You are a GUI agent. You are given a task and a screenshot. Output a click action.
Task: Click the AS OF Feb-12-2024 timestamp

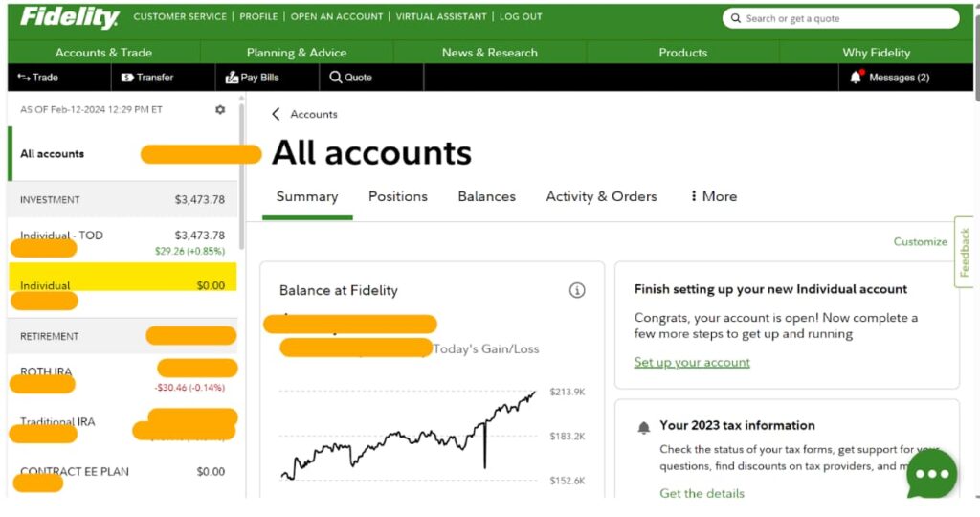pos(91,109)
